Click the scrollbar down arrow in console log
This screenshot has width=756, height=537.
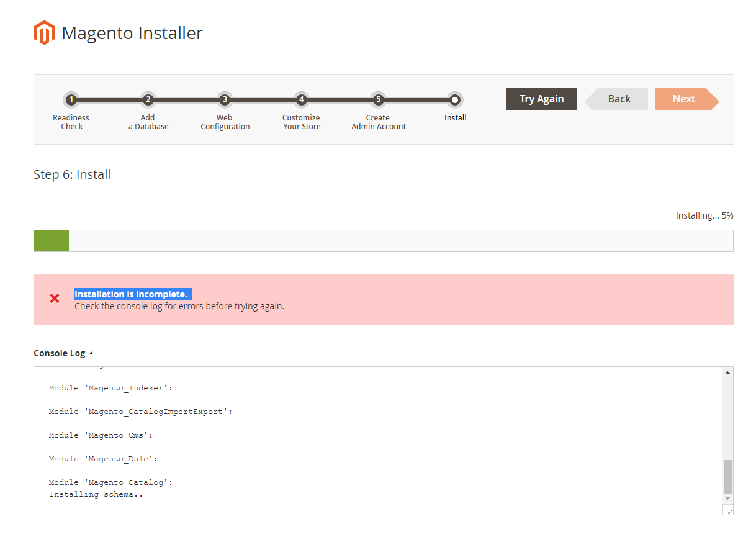coord(727,499)
